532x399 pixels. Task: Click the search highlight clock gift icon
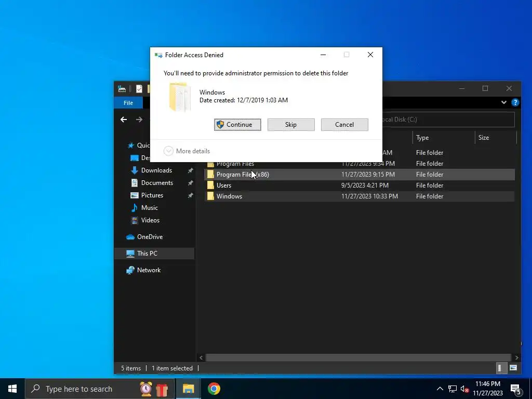[x=154, y=389]
